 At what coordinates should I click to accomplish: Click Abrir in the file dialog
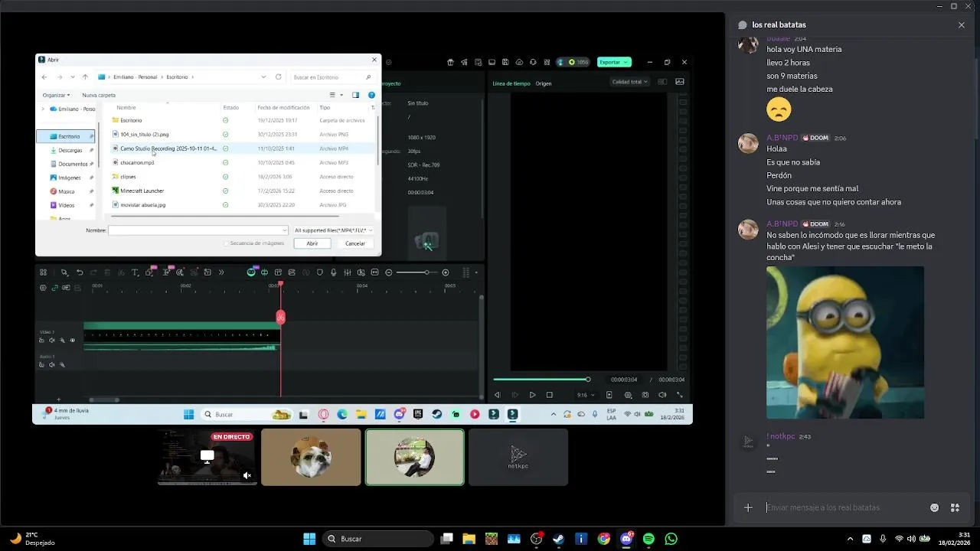312,243
